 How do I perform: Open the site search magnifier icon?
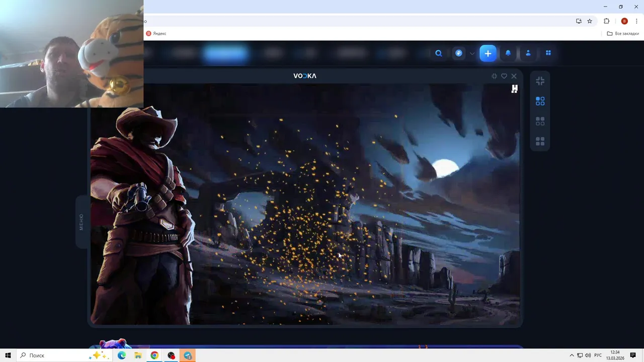439,53
